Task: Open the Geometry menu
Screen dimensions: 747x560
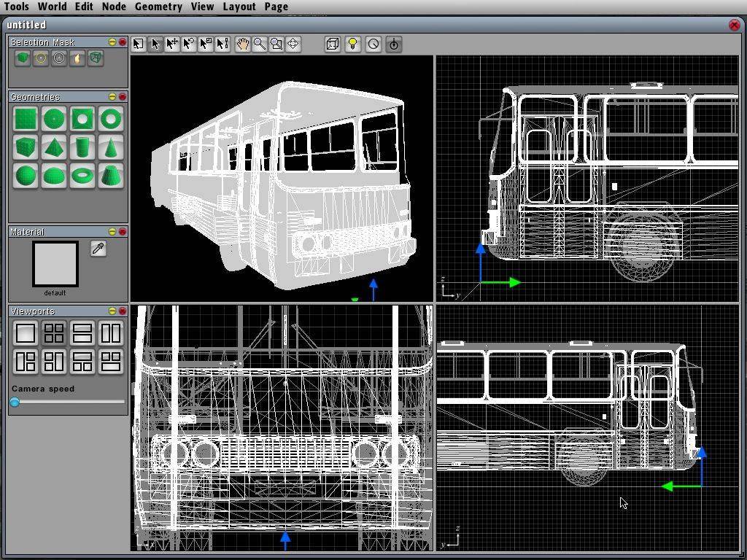Action: click(x=158, y=7)
